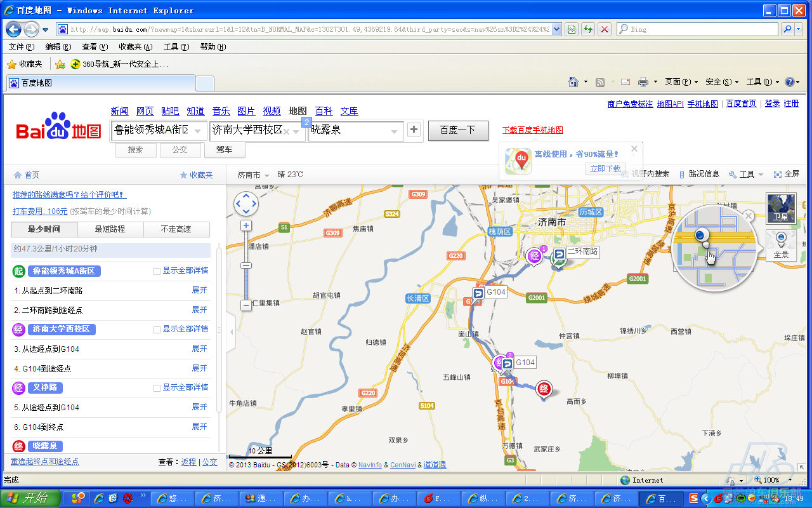Click the map zoom level slider track
This screenshot has width=812, height=508.
point(246,265)
